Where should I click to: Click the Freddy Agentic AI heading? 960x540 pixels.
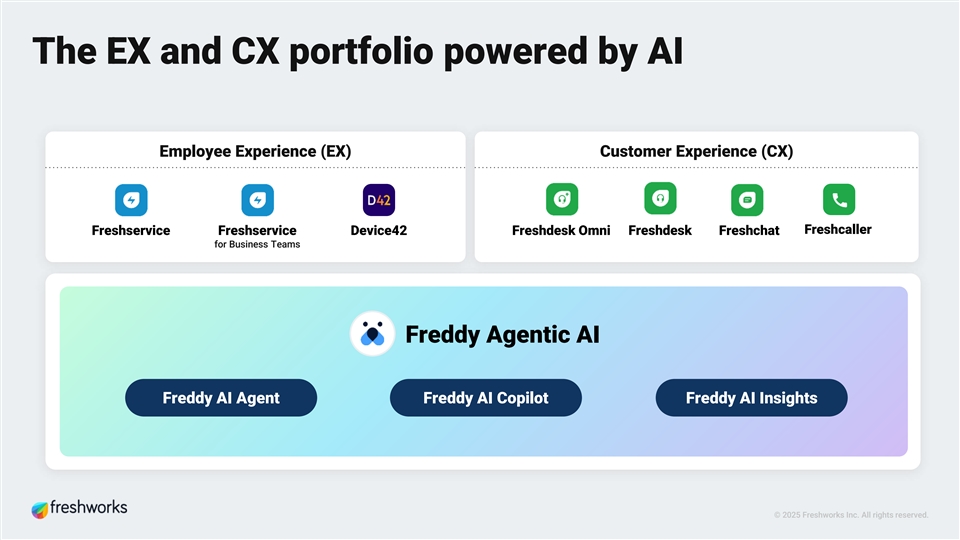coord(502,334)
